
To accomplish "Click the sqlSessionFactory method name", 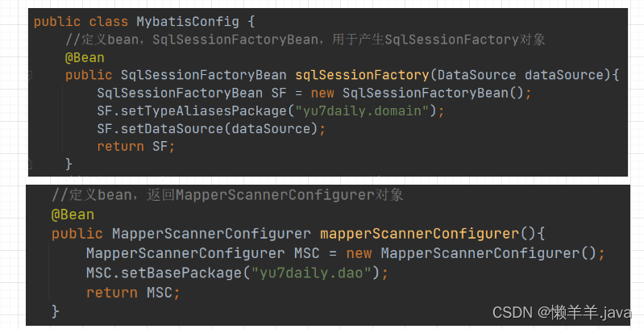I will 362,75.
